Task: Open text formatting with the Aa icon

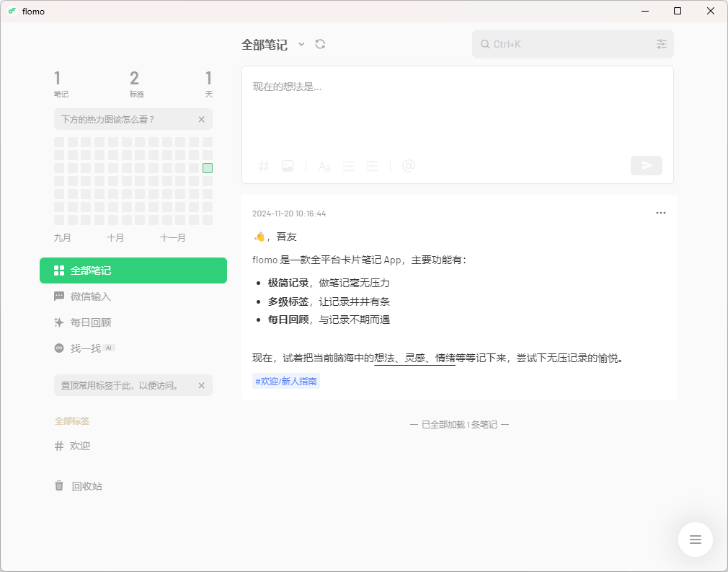Action: 324,167
